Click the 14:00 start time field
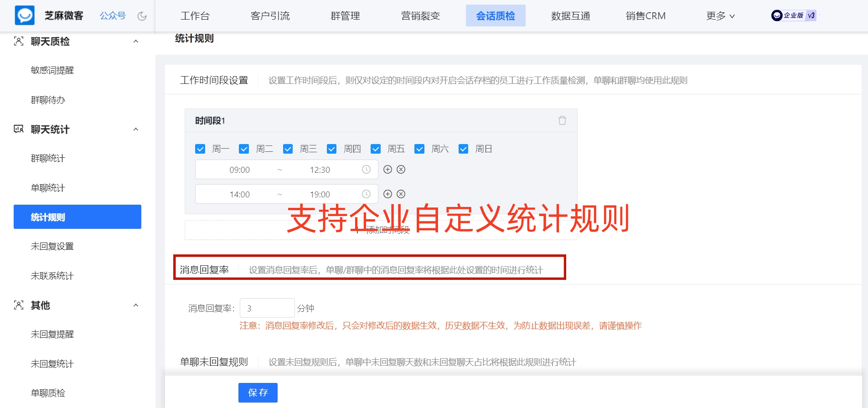The image size is (868, 408). [x=239, y=194]
